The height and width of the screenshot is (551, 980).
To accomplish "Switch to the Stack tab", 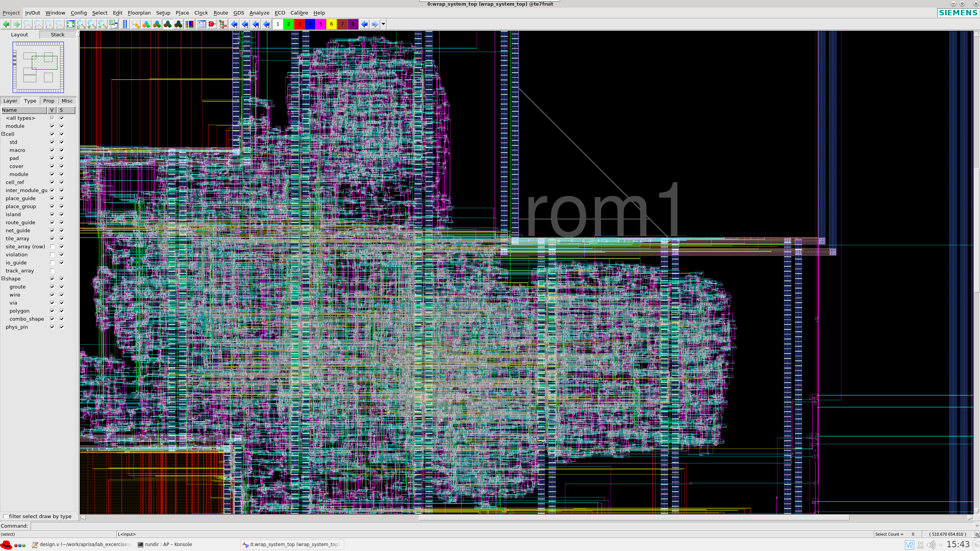I will (x=57, y=34).
